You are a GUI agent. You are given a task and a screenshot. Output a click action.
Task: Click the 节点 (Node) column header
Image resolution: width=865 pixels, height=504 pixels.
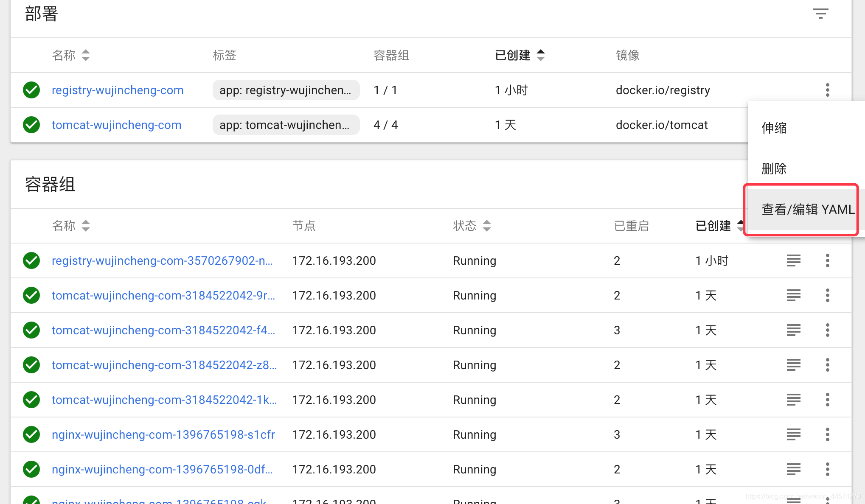[x=303, y=226]
